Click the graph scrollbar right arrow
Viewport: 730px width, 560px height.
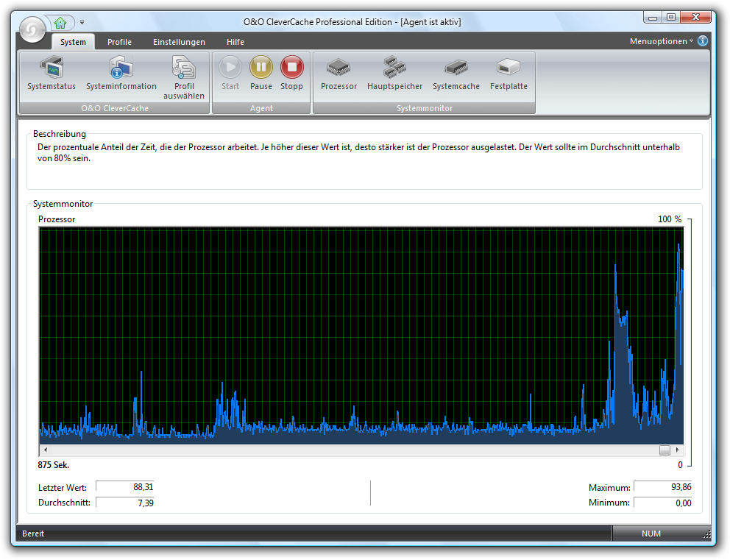[x=678, y=450]
